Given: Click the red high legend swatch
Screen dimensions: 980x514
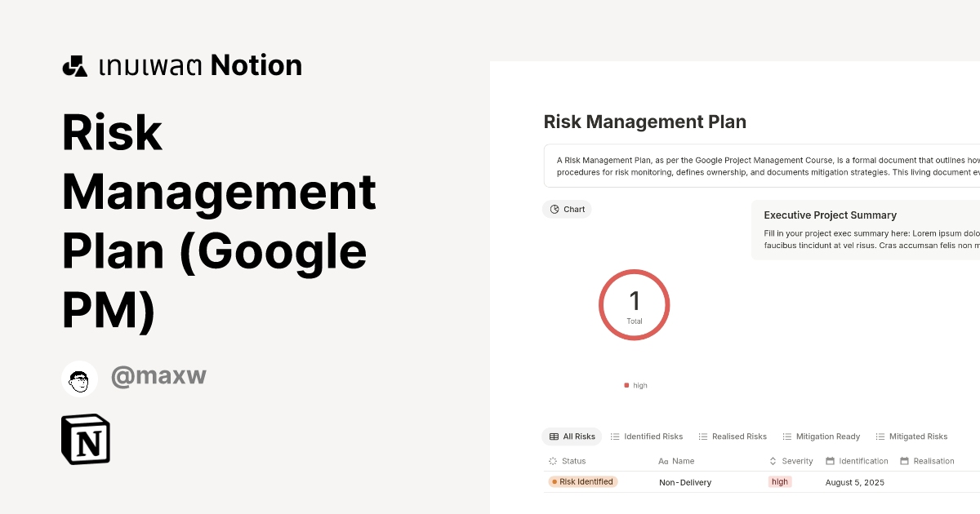Looking at the screenshot, I should point(626,385).
